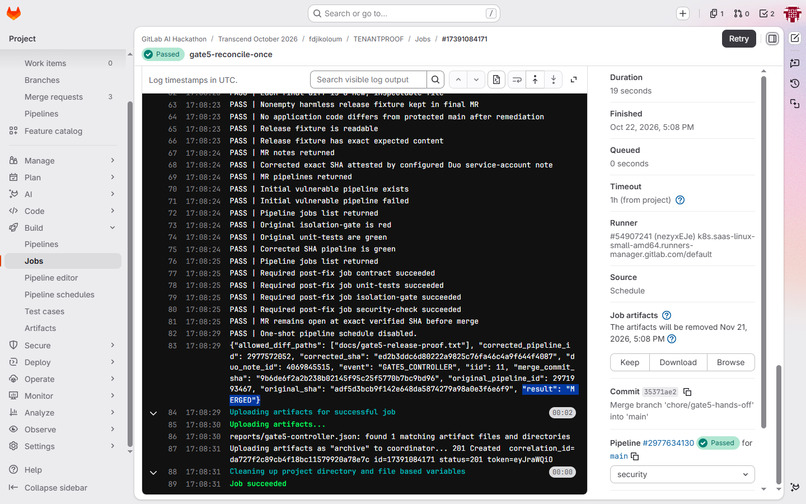Viewport: 806px width, 504px height.
Task: Go to Transcend October 2026 breadcrumb
Action: pos(258,39)
